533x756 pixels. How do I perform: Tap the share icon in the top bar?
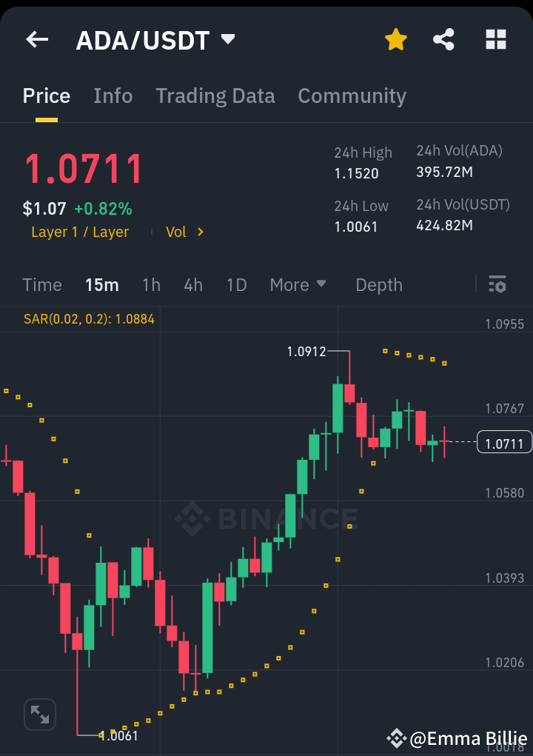pyautogui.click(x=444, y=40)
